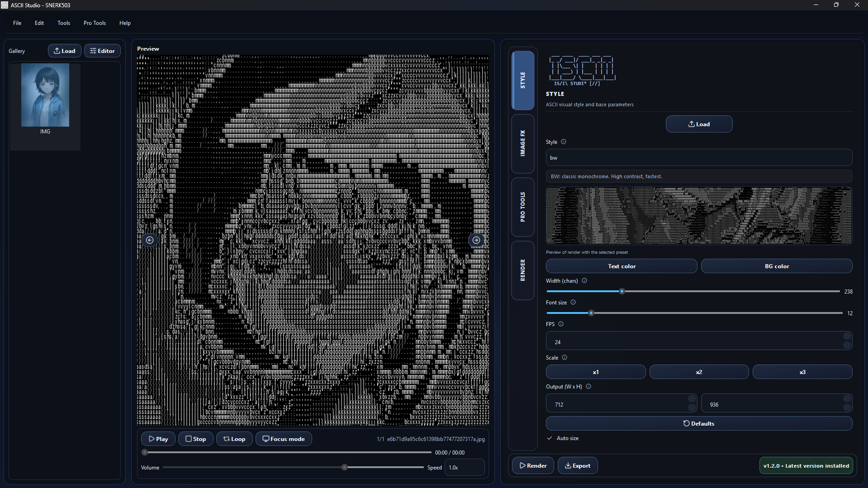Select the IMG thumbnail in the gallery
Viewport: 868px width, 488px height.
pos(45,95)
